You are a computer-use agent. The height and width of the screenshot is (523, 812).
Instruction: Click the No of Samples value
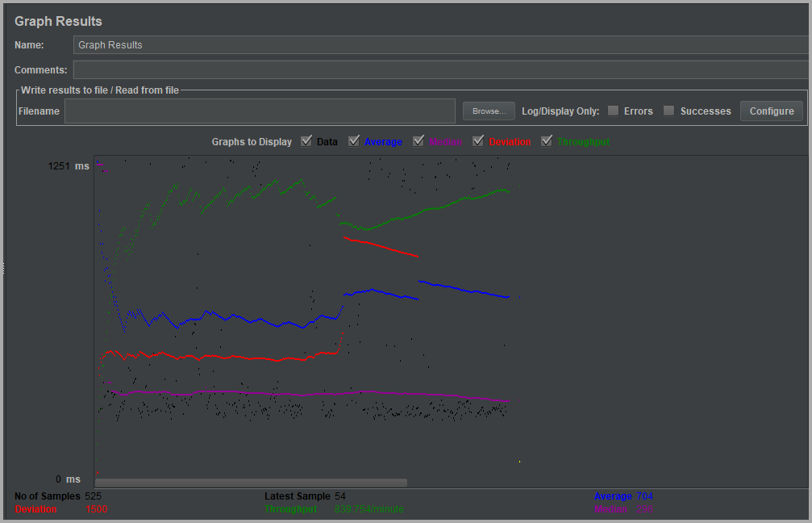[93, 496]
